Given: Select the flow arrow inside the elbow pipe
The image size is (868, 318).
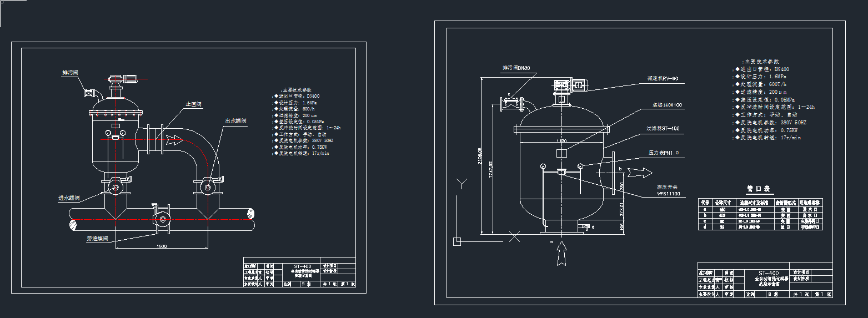Looking at the screenshot, I should coord(173,138).
